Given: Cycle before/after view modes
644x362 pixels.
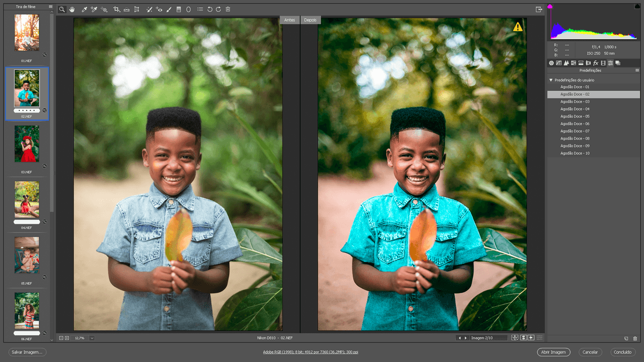Looking at the screenshot, I should coord(515,338).
